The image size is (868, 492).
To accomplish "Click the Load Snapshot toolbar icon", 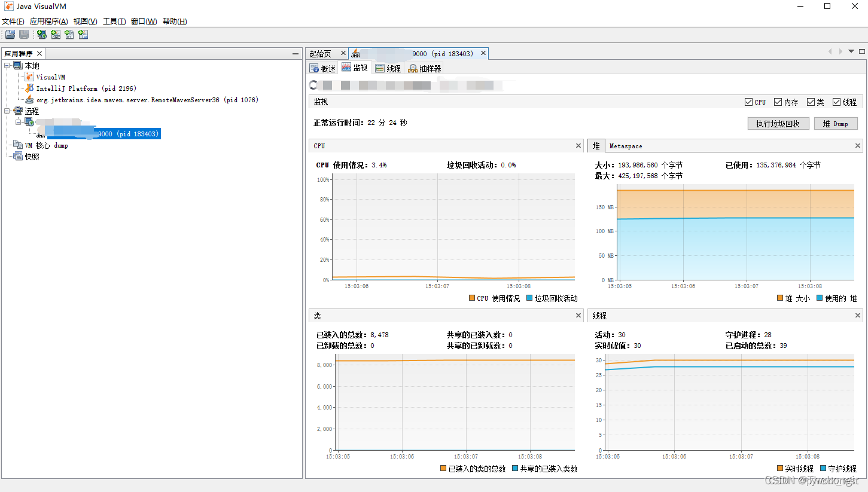I will [10, 34].
